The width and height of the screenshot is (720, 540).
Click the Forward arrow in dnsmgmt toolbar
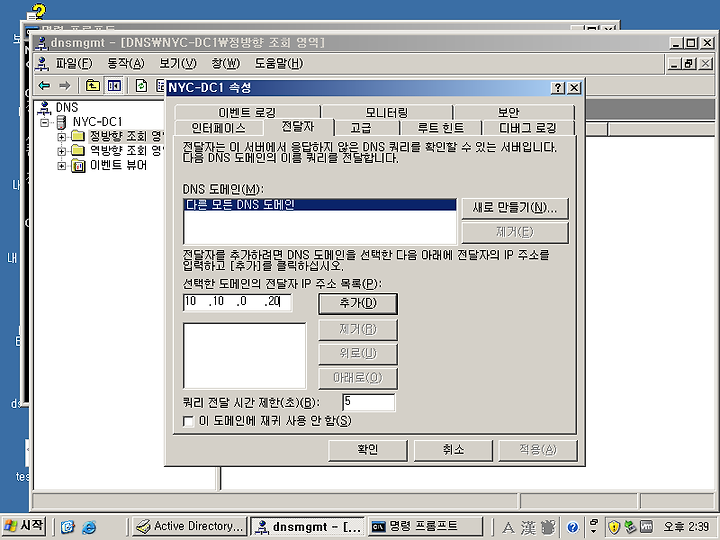[x=65, y=85]
